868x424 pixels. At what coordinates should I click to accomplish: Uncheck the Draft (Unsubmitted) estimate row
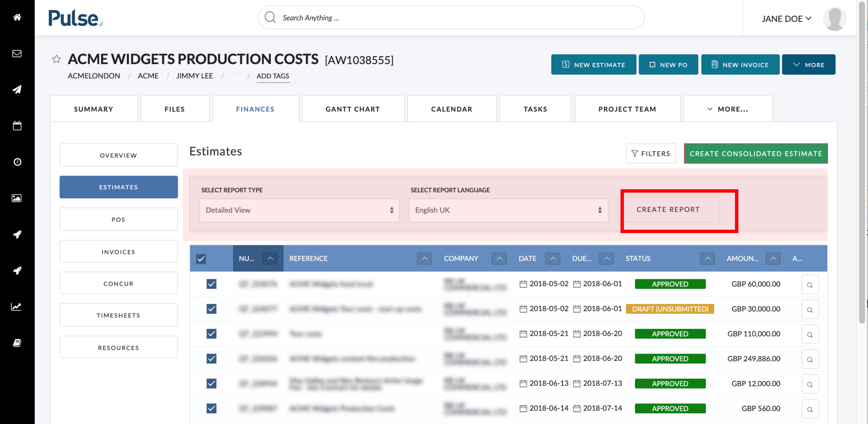(x=211, y=309)
